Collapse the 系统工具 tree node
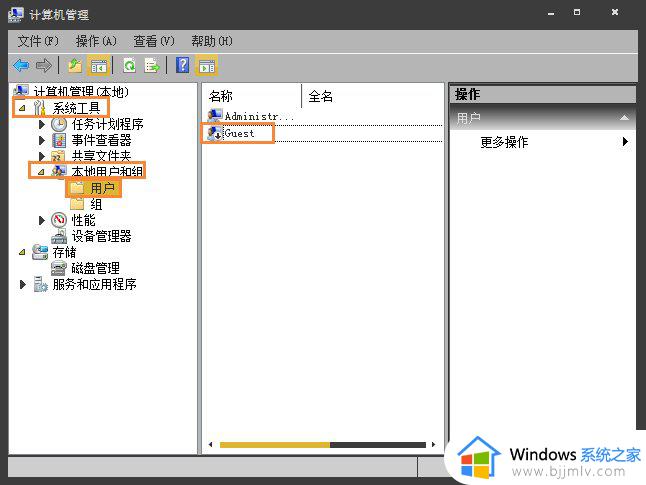Image resolution: width=646 pixels, height=485 pixels. coord(22,108)
